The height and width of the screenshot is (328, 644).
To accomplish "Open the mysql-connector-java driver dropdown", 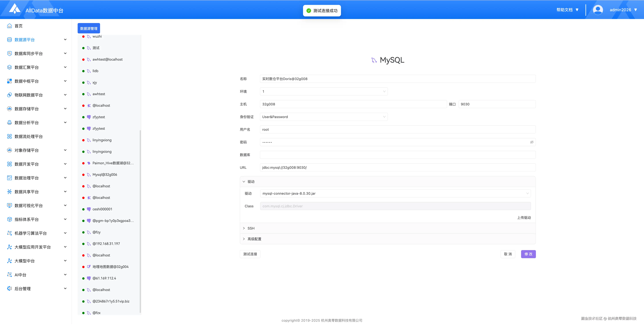I will pyautogui.click(x=395, y=193).
